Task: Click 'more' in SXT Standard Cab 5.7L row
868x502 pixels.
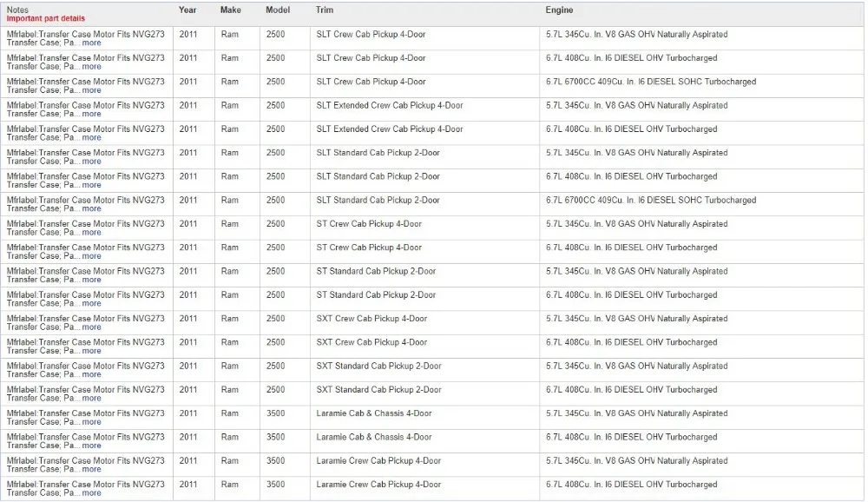Action: (91, 374)
